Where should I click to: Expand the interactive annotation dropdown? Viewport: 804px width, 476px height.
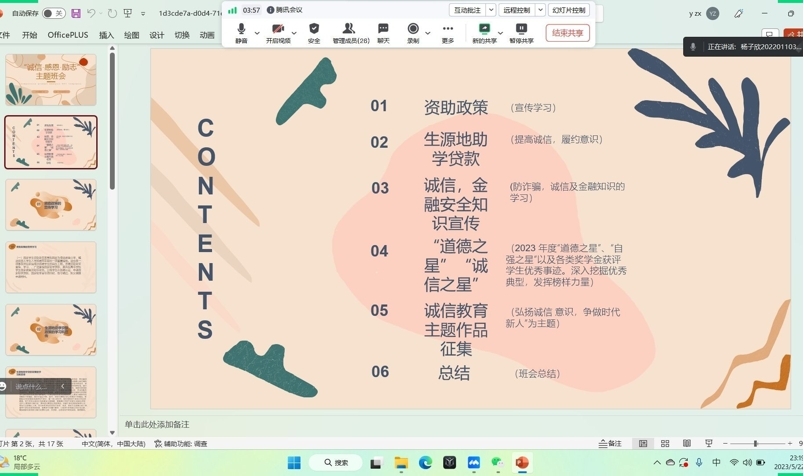click(491, 10)
